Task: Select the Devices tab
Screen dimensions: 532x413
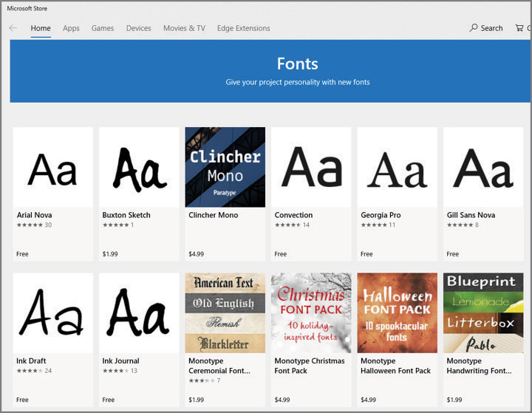Action: pos(138,28)
